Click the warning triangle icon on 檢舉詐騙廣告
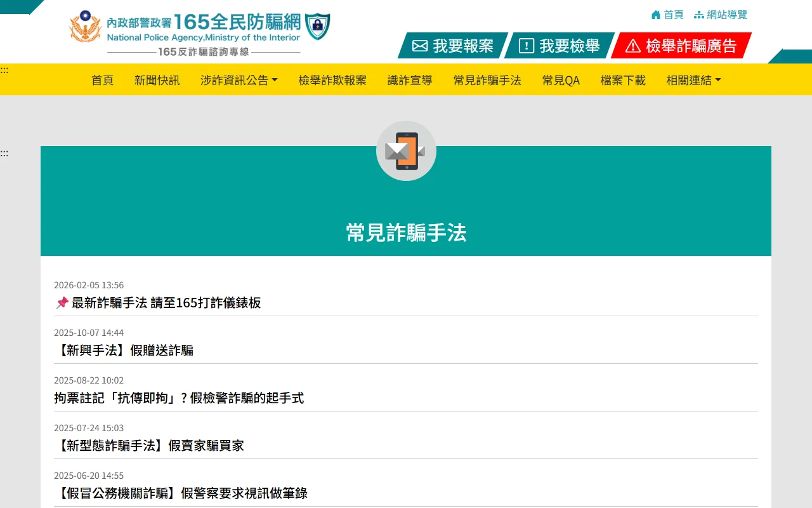 pyautogui.click(x=633, y=46)
